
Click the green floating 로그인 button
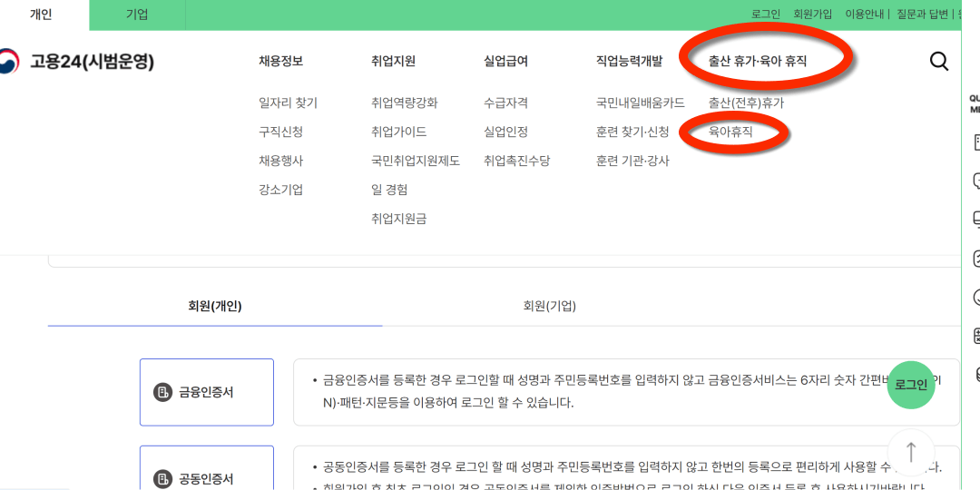tap(911, 385)
